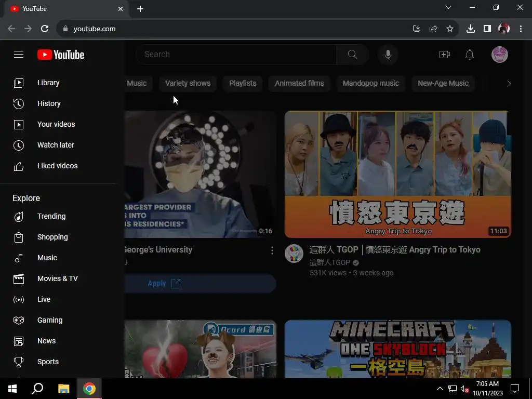
Task: Open the Minecraft One Skyblock thumbnail
Action: tap(398, 349)
